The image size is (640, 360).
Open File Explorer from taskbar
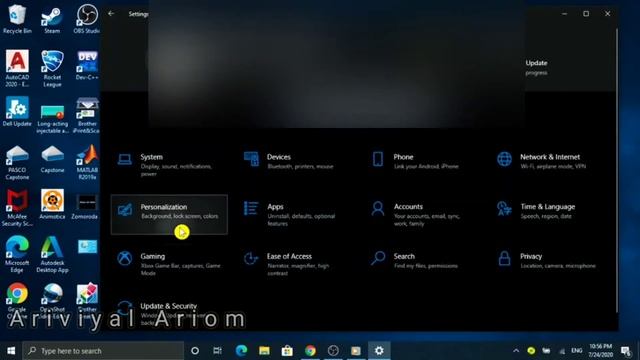pyautogui.click(x=264, y=351)
